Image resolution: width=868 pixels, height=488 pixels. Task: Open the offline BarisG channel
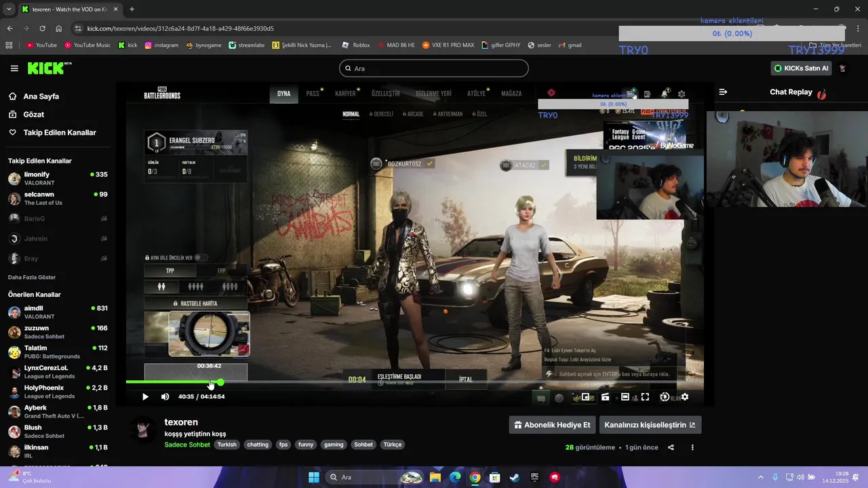[58, 219]
